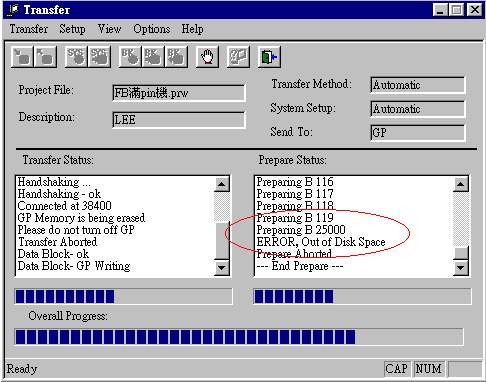Screen dimensions: 486x382
Task: Select the line "ERROR, Out of Disk Space"
Action: click(321, 242)
